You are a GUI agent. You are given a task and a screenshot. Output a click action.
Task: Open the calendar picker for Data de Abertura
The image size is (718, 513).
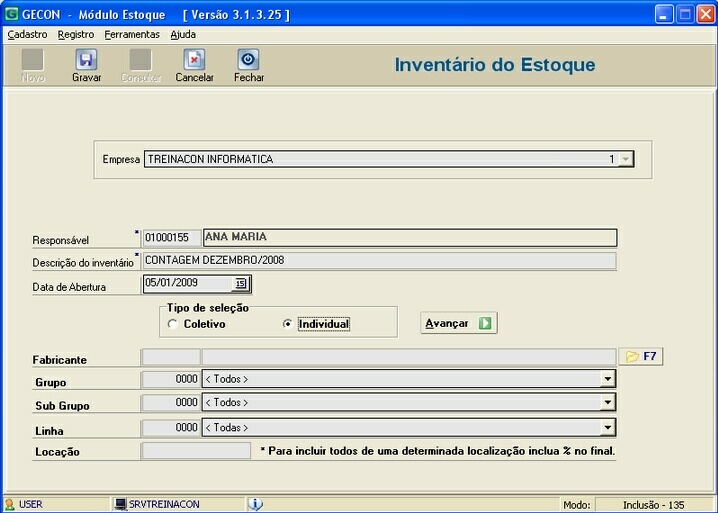pos(240,284)
